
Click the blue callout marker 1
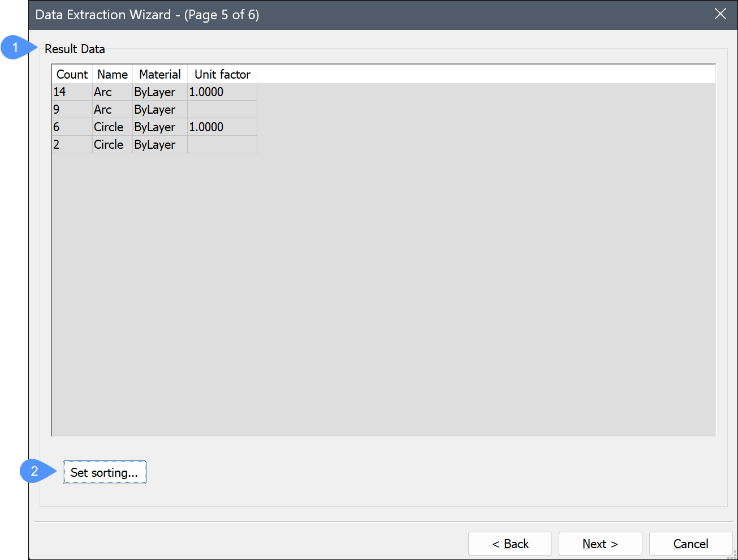(16, 47)
